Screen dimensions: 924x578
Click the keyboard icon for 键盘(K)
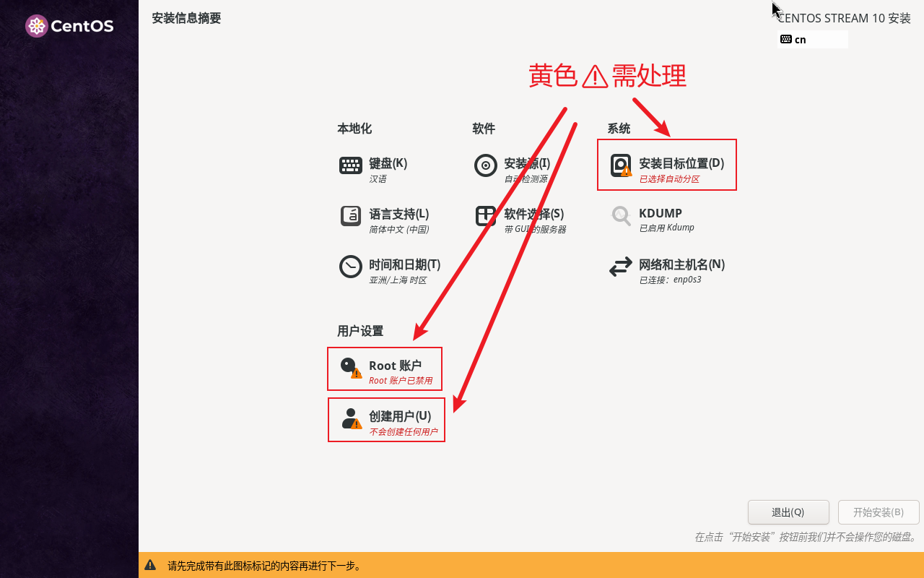(x=351, y=165)
